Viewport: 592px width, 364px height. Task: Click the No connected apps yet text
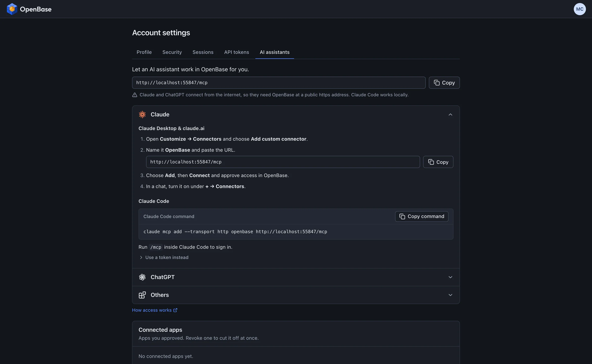166,356
